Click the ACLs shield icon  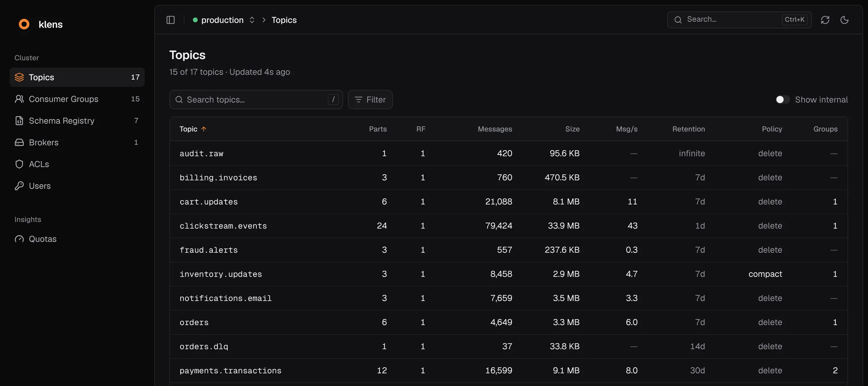tap(19, 164)
